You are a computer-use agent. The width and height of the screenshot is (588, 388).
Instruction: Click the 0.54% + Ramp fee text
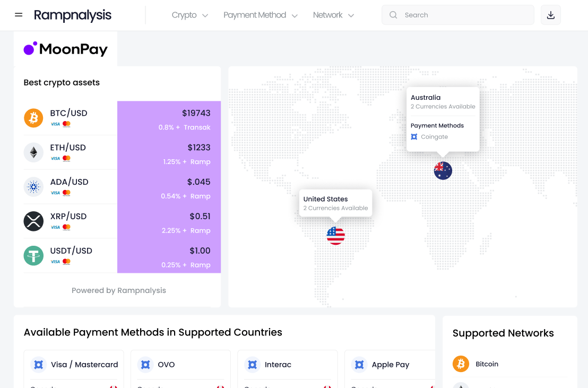click(186, 196)
